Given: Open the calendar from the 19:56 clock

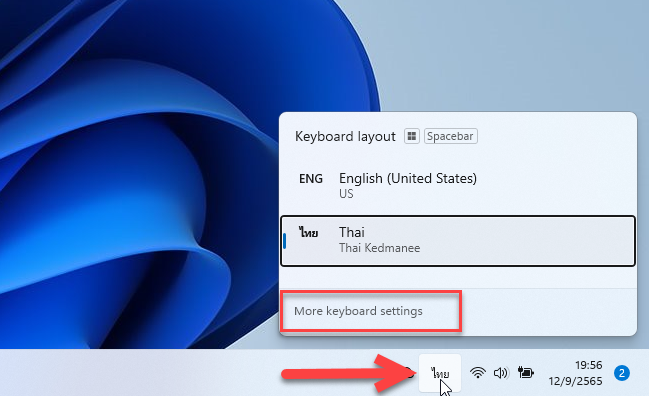Looking at the screenshot, I should click(x=589, y=365).
